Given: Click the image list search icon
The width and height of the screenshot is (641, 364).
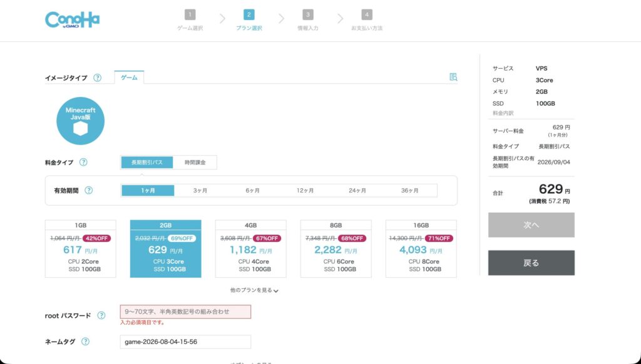Looking at the screenshot, I should click(453, 77).
